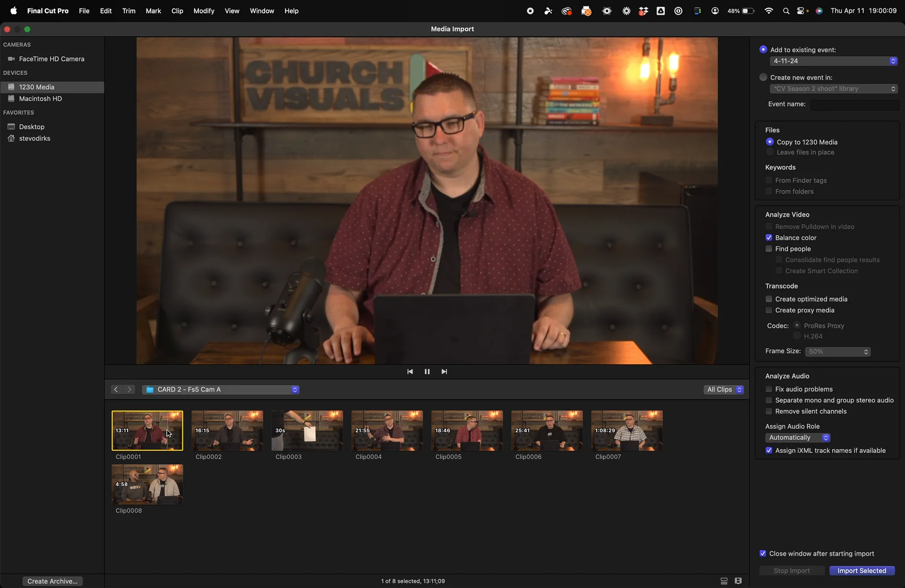This screenshot has height=588, width=905.
Task: Open the Modify menu
Action: tap(204, 11)
